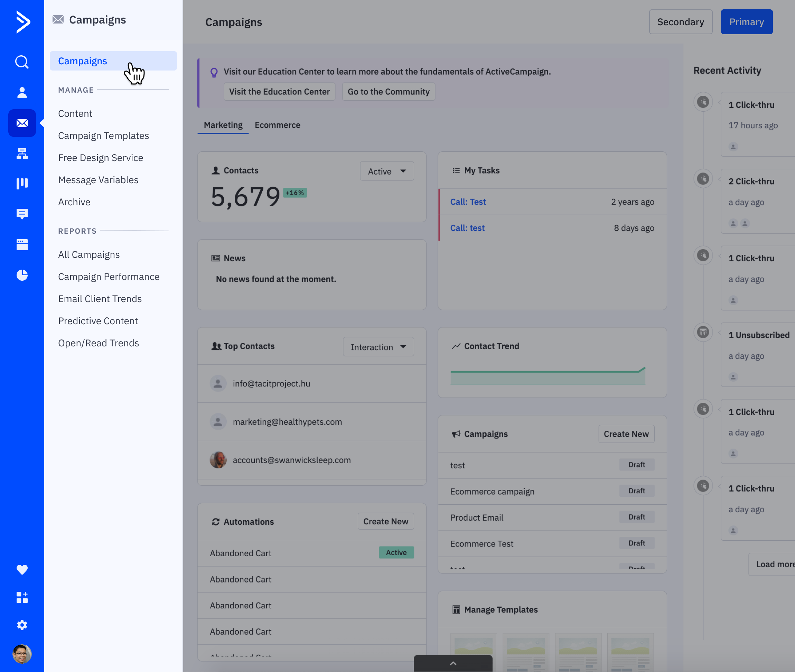Open Email Client Trends report
Image resolution: width=795 pixels, height=672 pixels.
(100, 299)
